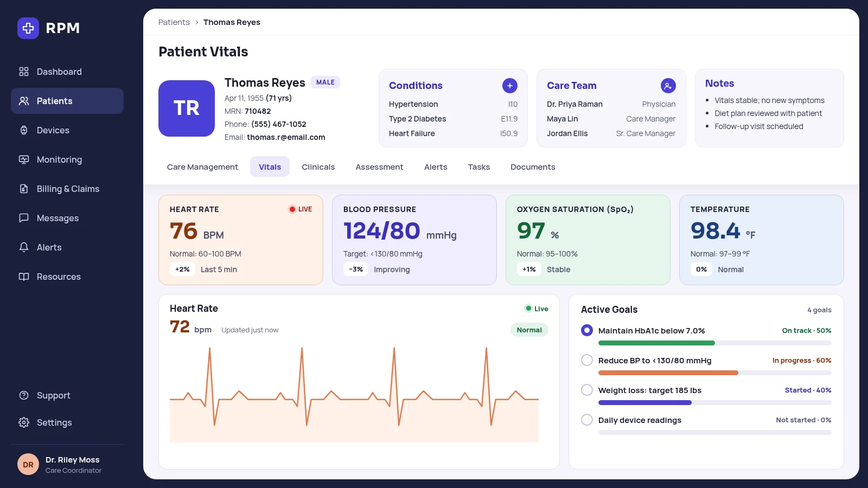The height and width of the screenshot is (488, 868).
Task: Click the red LIVE indicator on Heart Rate card
Action: click(x=301, y=209)
